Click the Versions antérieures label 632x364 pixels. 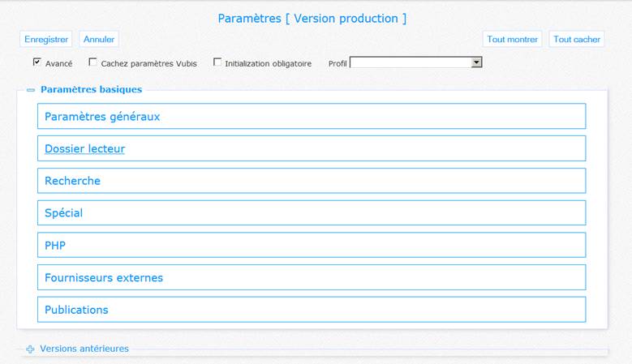[84, 349]
